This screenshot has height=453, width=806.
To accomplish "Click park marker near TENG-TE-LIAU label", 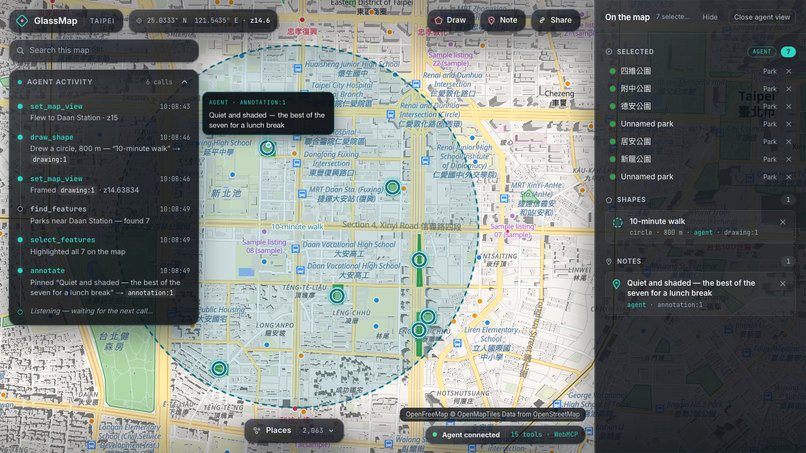I will coord(337,296).
